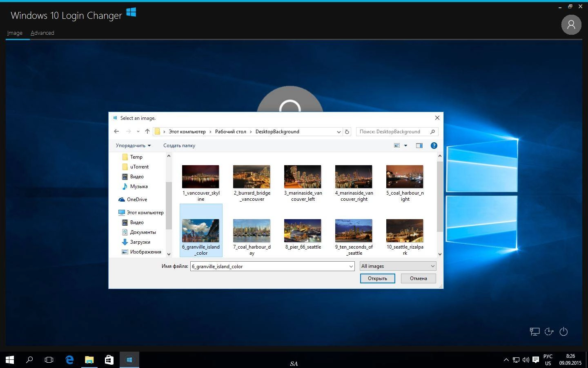Click Рабочий стол in the address path
The width and height of the screenshot is (588, 368).
pyautogui.click(x=230, y=132)
